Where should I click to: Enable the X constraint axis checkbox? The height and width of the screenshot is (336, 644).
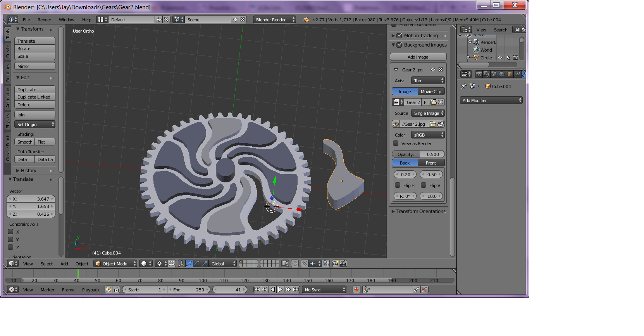(11, 232)
